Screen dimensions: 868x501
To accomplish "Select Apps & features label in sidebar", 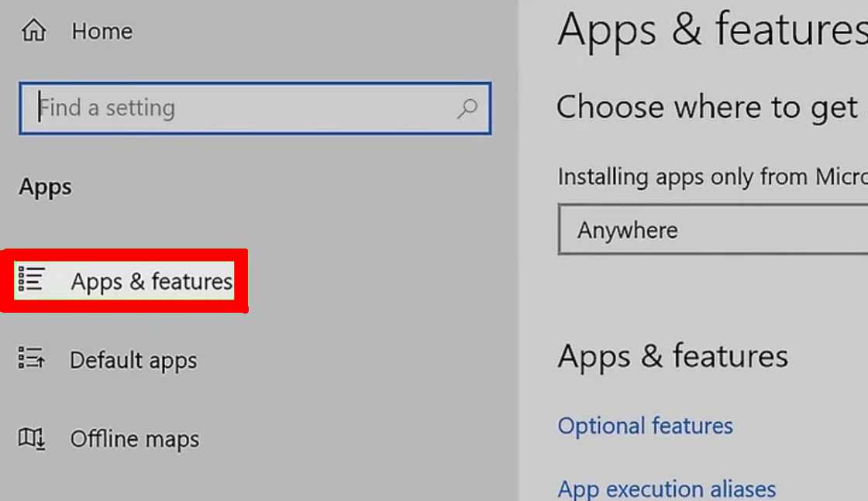I will point(152,281).
